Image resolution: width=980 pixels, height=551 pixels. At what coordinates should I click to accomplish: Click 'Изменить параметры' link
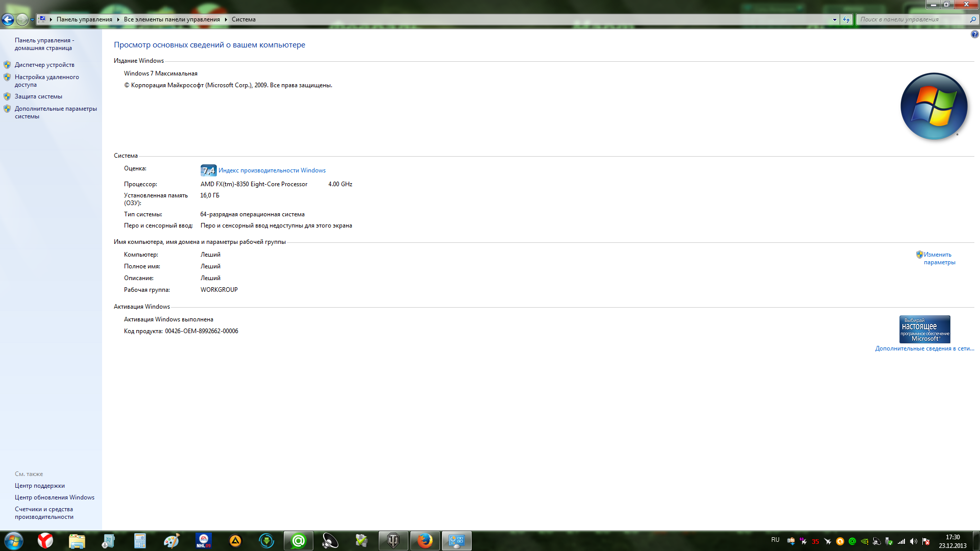(x=939, y=258)
